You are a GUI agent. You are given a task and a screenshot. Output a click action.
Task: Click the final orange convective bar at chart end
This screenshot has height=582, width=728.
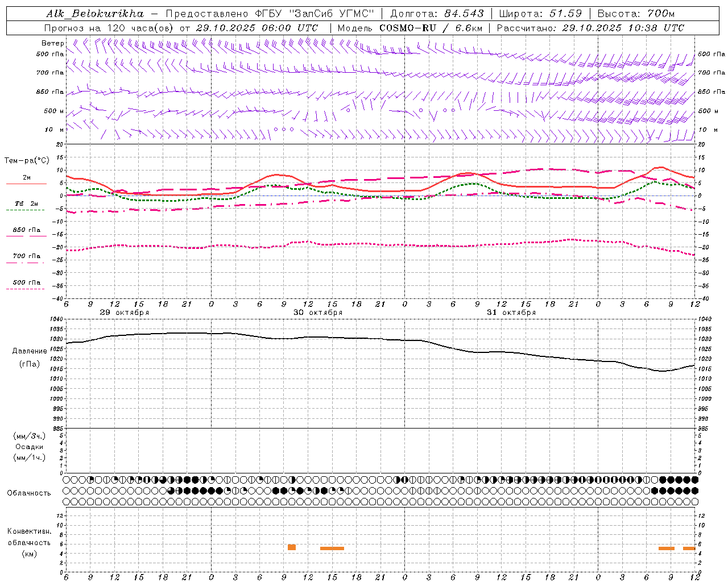click(x=689, y=548)
